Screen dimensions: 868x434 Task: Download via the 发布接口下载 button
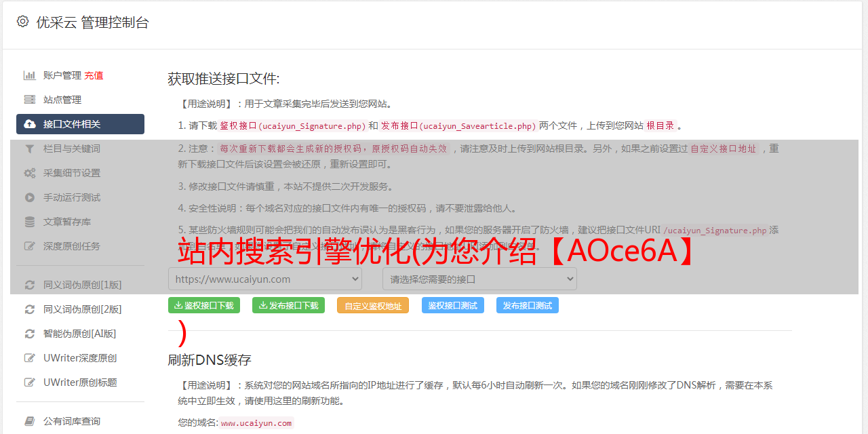point(288,305)
